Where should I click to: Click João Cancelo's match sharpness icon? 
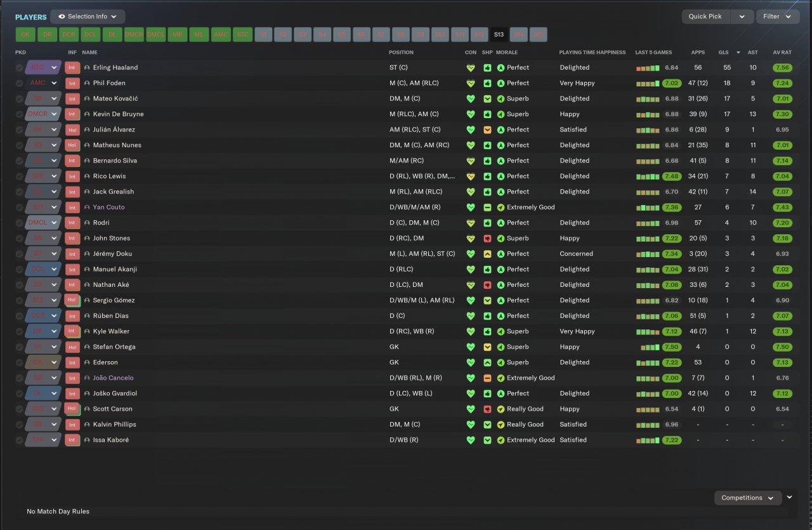pos(487,378)
